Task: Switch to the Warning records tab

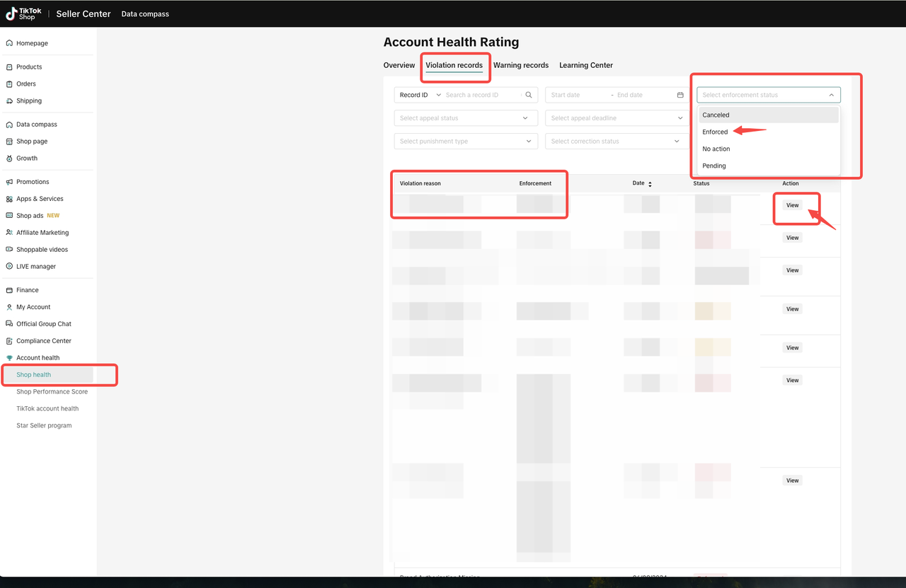Action: click(520, 65)
